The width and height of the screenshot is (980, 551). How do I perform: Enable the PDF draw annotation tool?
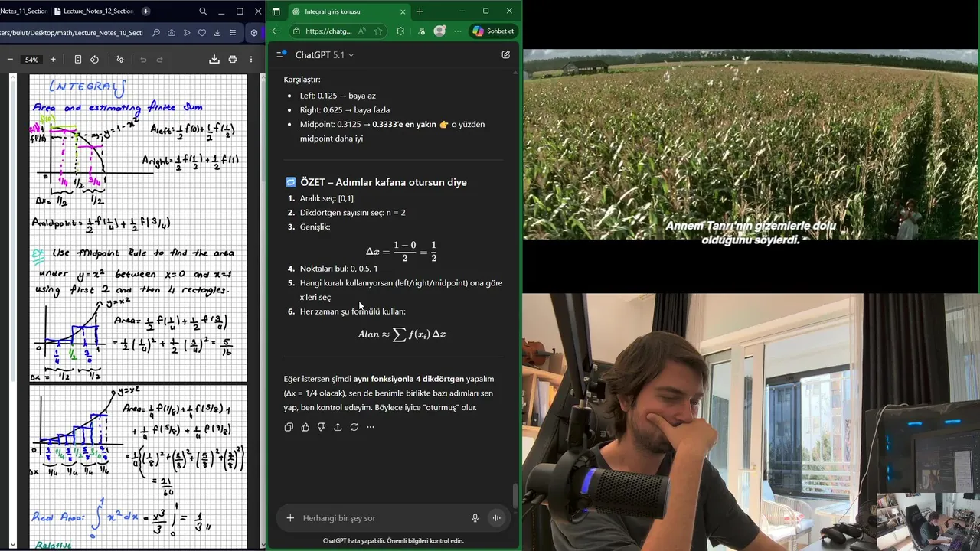(x=119, y=60)
